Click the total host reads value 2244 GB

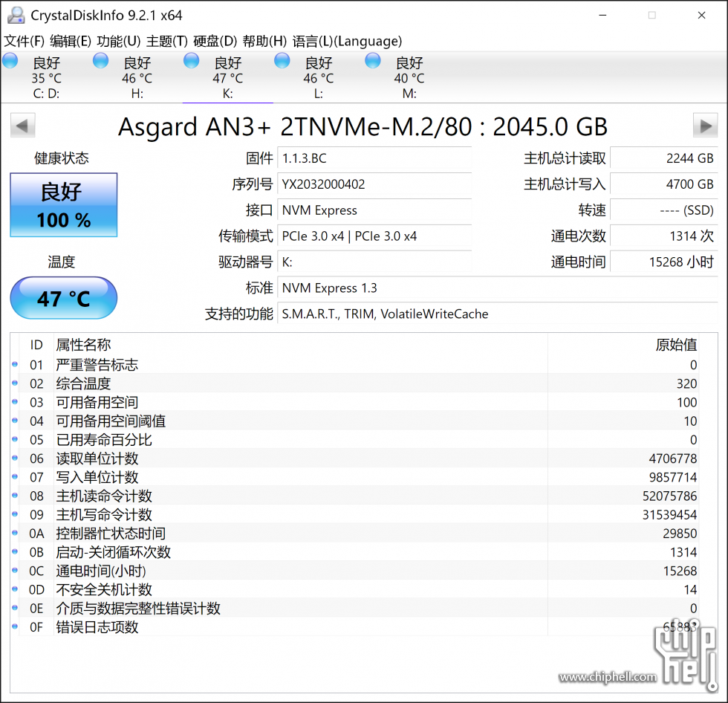point(664,158)
